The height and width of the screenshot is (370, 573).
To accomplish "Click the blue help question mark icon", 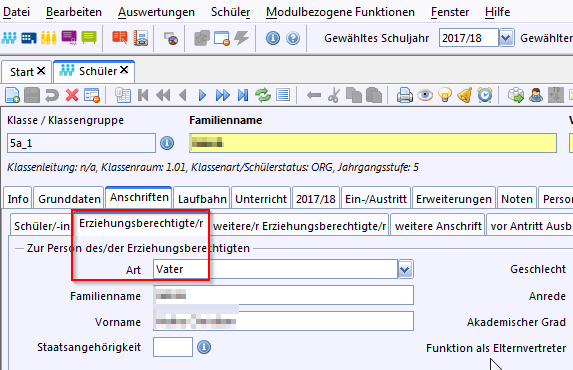I will (293, 38).
